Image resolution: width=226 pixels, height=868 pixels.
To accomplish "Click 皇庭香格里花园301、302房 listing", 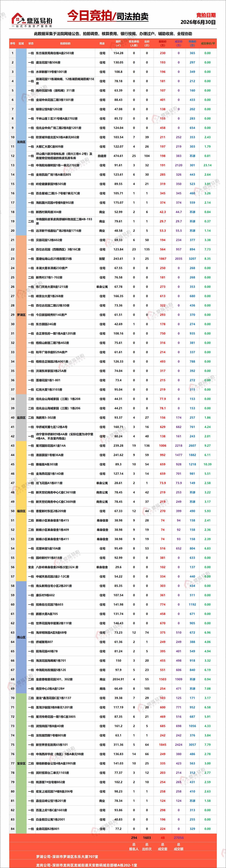I will click(x=54, y=679).
